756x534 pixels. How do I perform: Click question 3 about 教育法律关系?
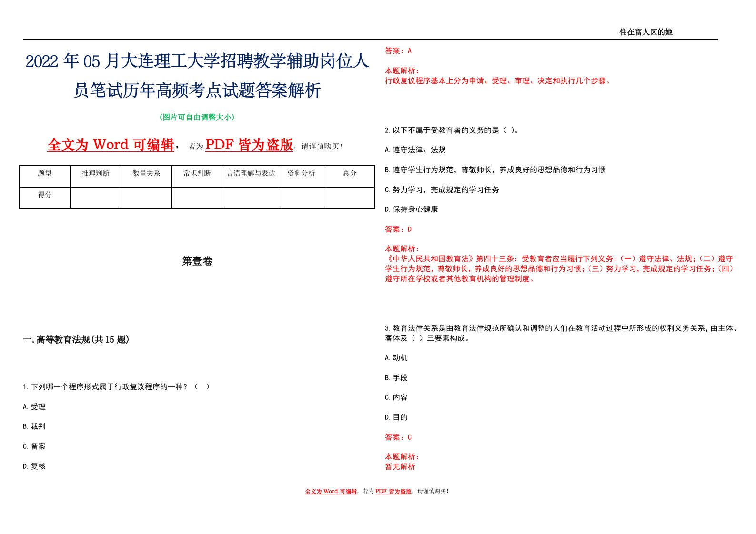pyautogui.click(x=561, y=333)
